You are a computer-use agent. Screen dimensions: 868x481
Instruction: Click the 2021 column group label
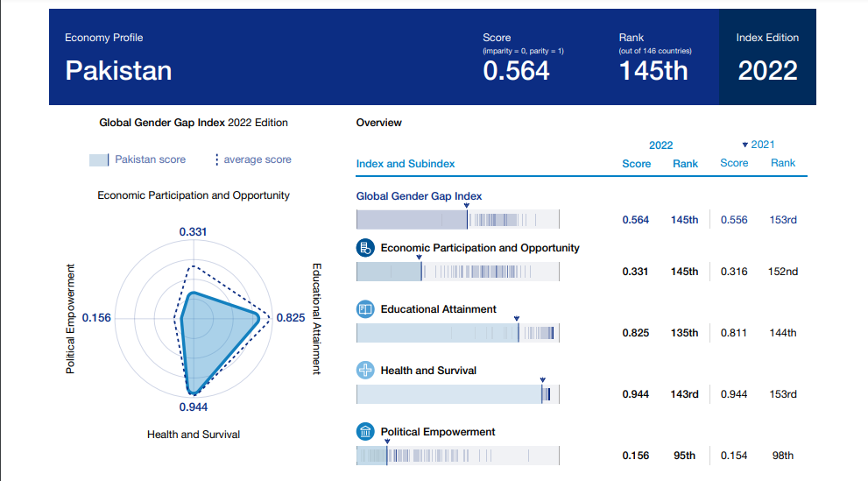click(763, 145)
